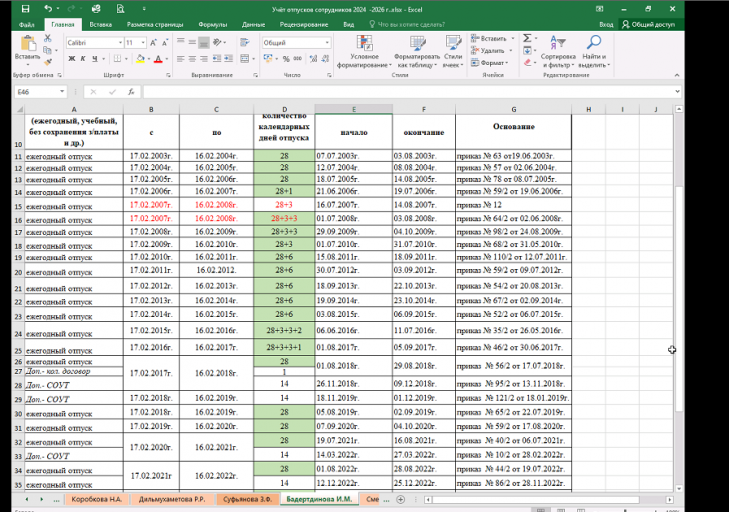729x512 pixels.
Task: Select the Select All corner triangle
Action: [20, 109]
